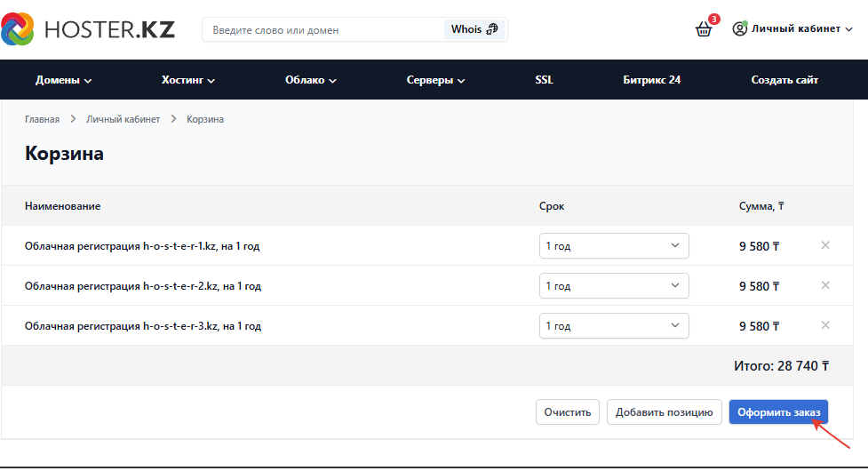
Task: Open term dropdown for h-o-s-t-e-r-3.kz
Action: pos(614,325)
